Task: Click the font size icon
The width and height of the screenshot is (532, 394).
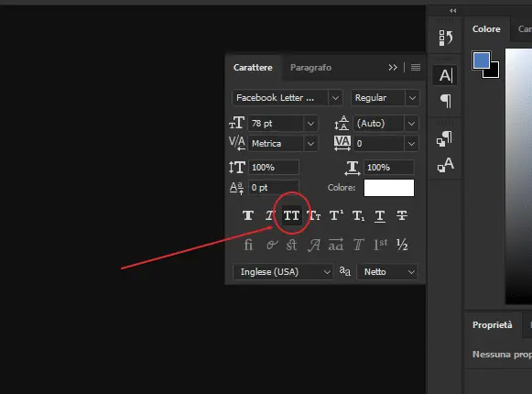Action: coord(237,123)
